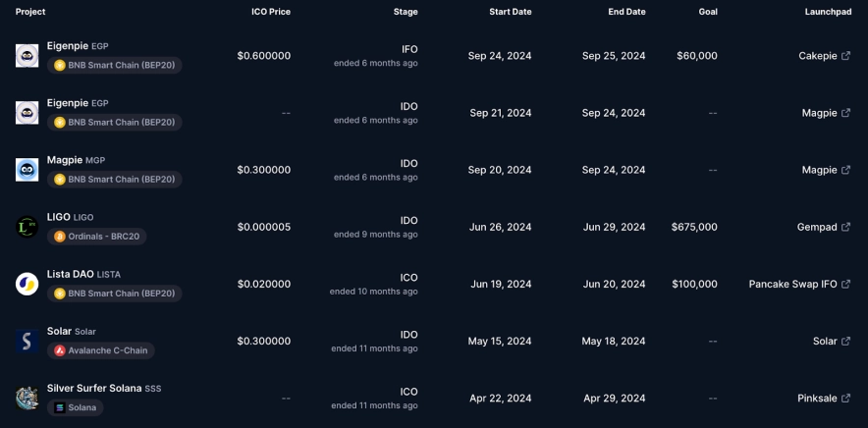868x428 pixels.
Task: Sort by the ICO Price column header
Action: pyautogui.click(x=271, y=12)
